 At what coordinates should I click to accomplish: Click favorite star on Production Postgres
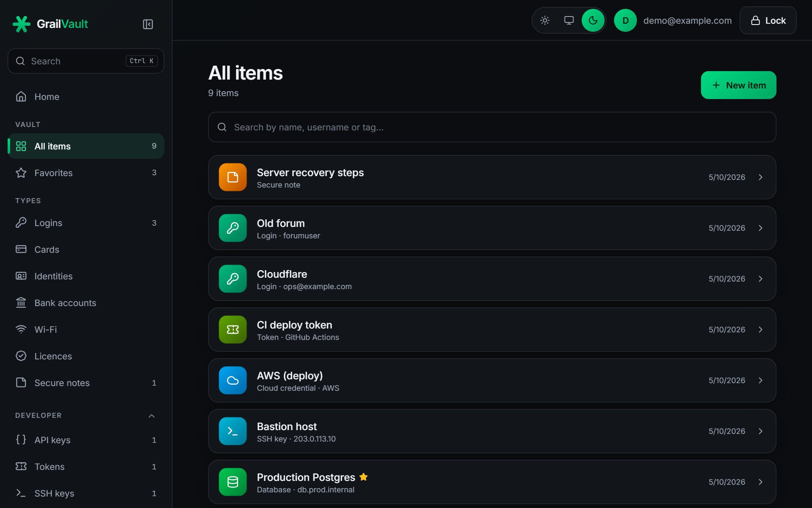pos(363,477)
